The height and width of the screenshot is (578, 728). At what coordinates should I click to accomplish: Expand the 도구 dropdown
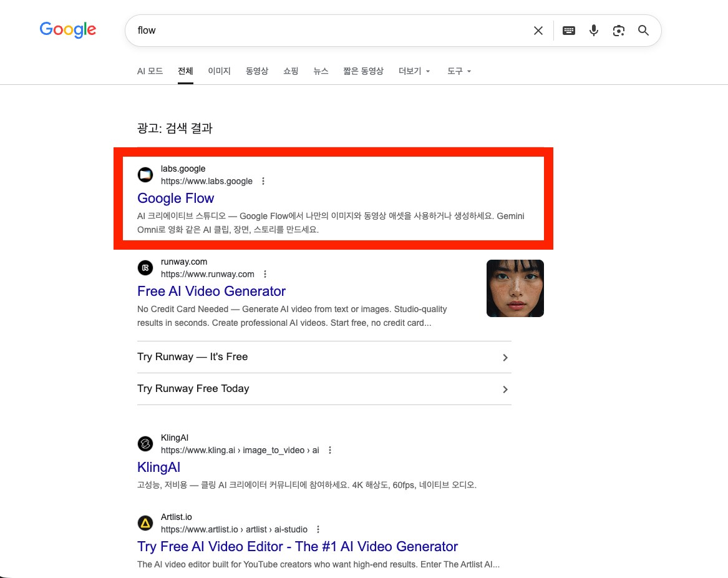[x=459, y=71]
